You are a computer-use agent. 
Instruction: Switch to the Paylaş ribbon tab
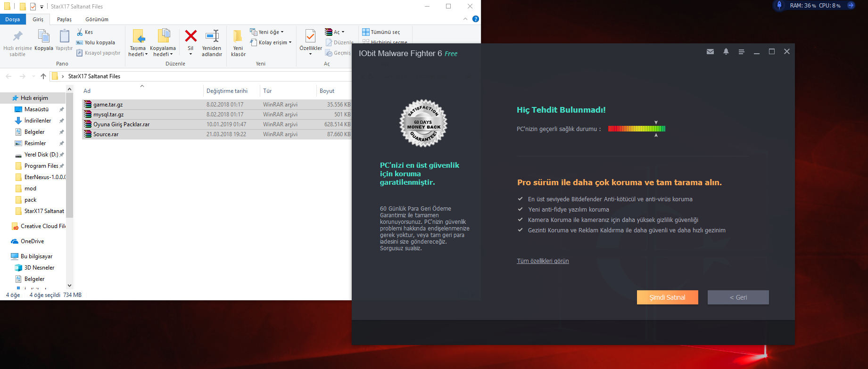pos(64,19)
